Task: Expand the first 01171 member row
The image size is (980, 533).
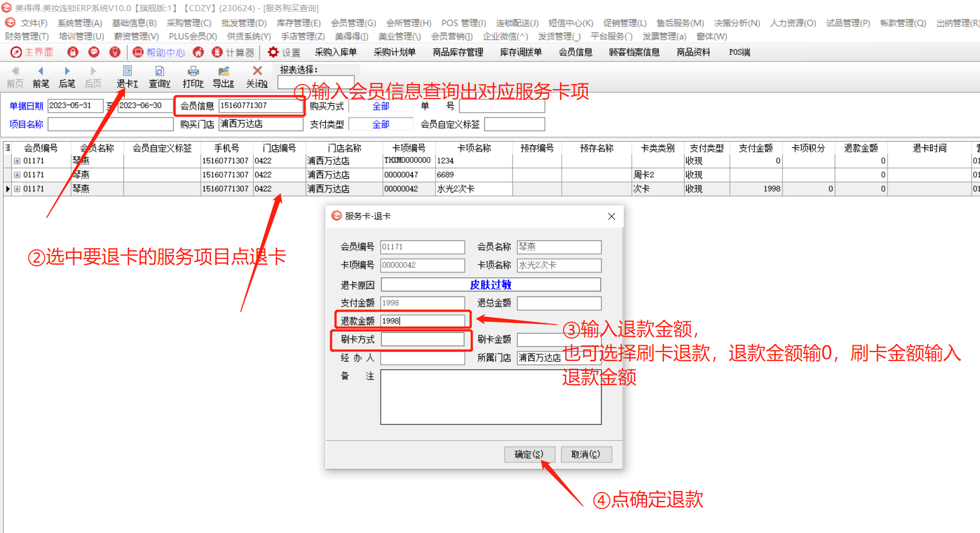Action: [17, 161]
